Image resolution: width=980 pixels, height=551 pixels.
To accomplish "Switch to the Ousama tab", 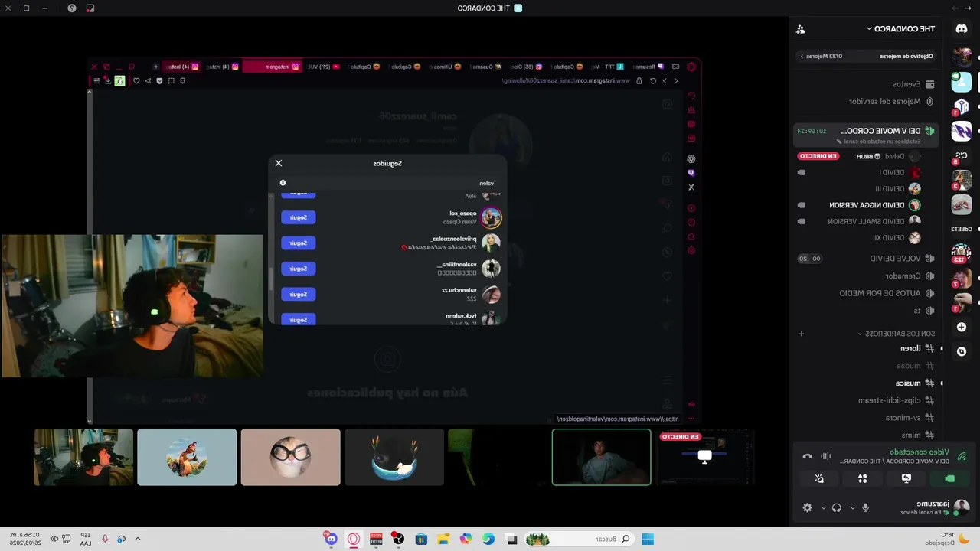I will (x=486, y=67).
